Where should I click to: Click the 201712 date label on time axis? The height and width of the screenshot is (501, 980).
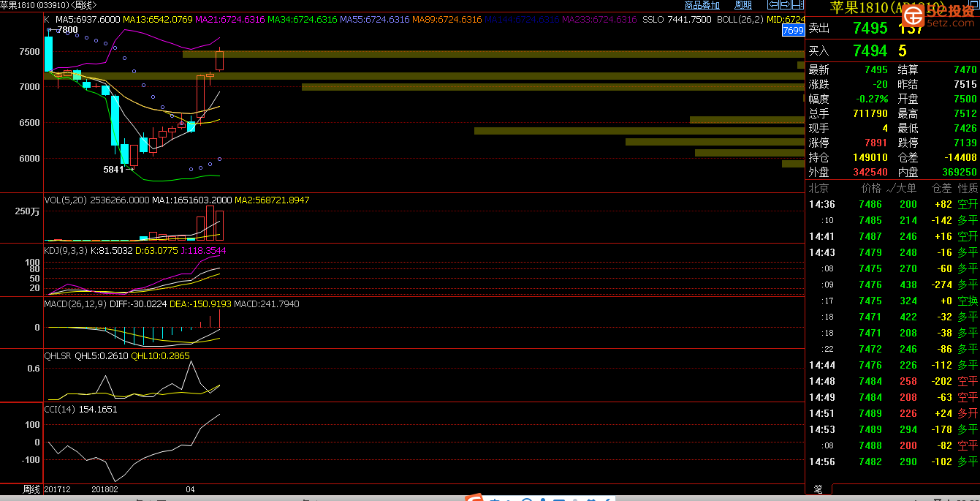(x=57, y=489)
